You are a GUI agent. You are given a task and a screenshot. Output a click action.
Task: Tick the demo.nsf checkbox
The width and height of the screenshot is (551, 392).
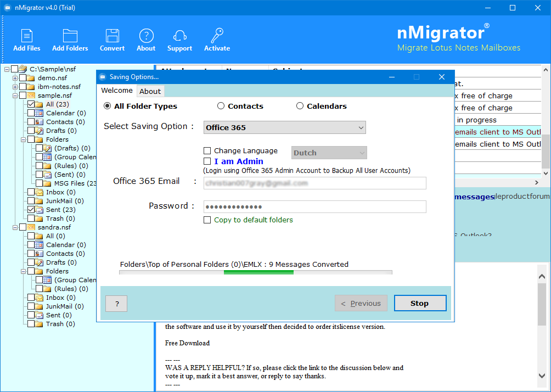point(23,78)
